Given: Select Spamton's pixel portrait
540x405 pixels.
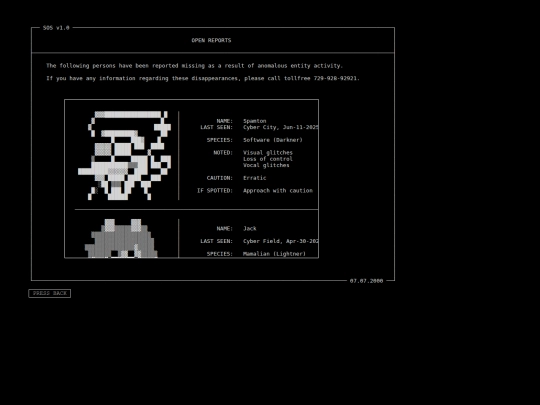Looking at the screenshot, I should [x=124, y=155].
